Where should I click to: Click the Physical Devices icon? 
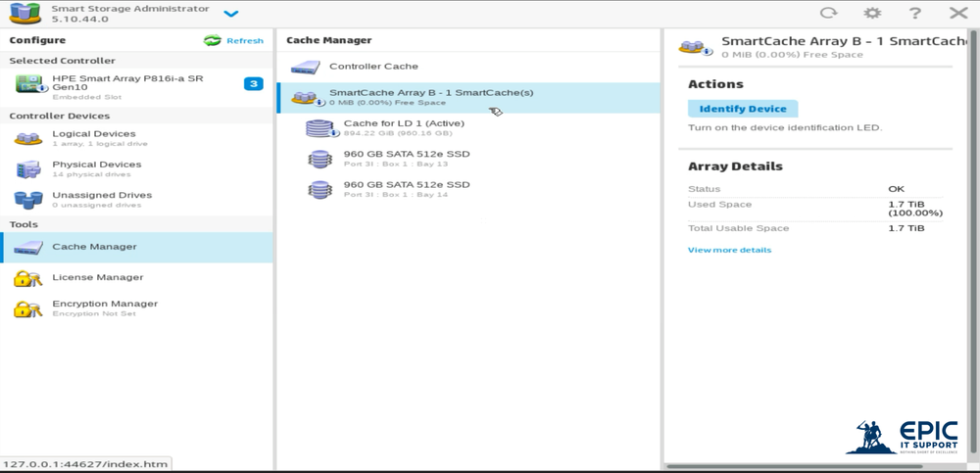(x=28, y=168)
